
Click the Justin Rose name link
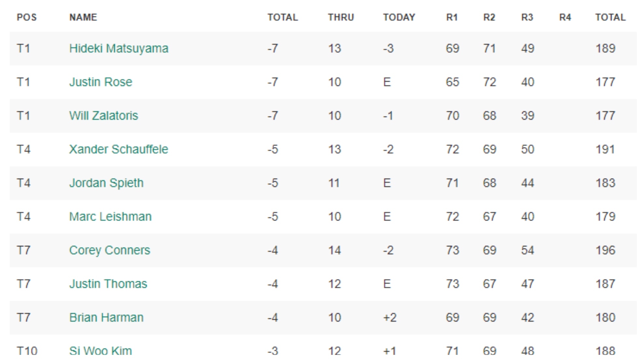pyautogui.click(x=101, y=82)
